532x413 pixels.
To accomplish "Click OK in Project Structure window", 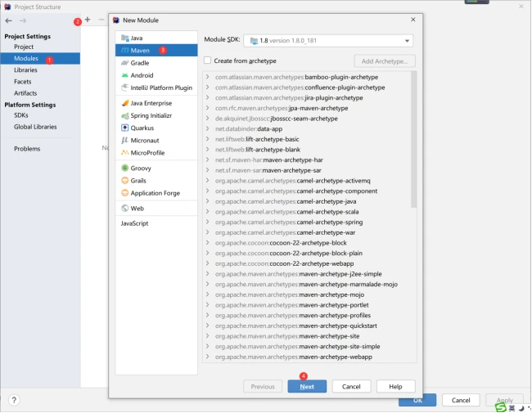I will click(x=417, y=401).
